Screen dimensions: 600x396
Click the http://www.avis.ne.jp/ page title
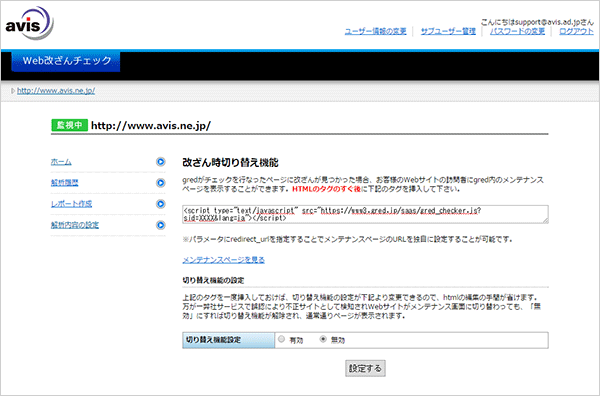[151, 125]
